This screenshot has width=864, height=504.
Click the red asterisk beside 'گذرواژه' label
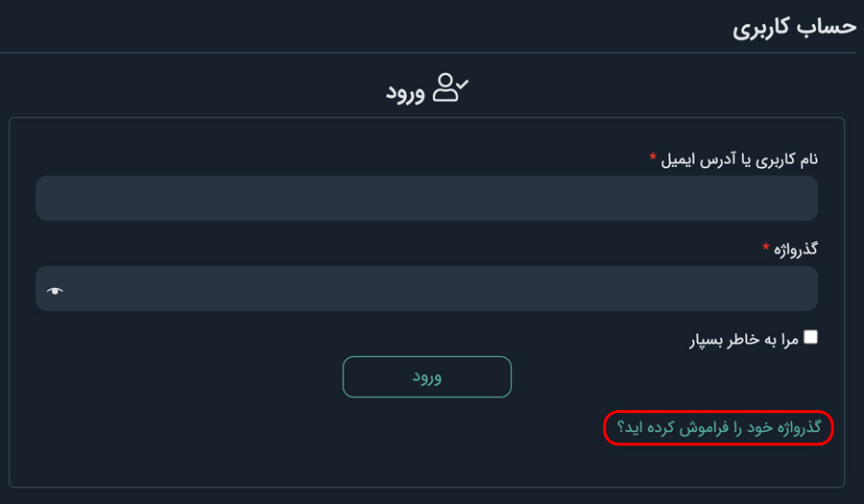pos(766,248)
